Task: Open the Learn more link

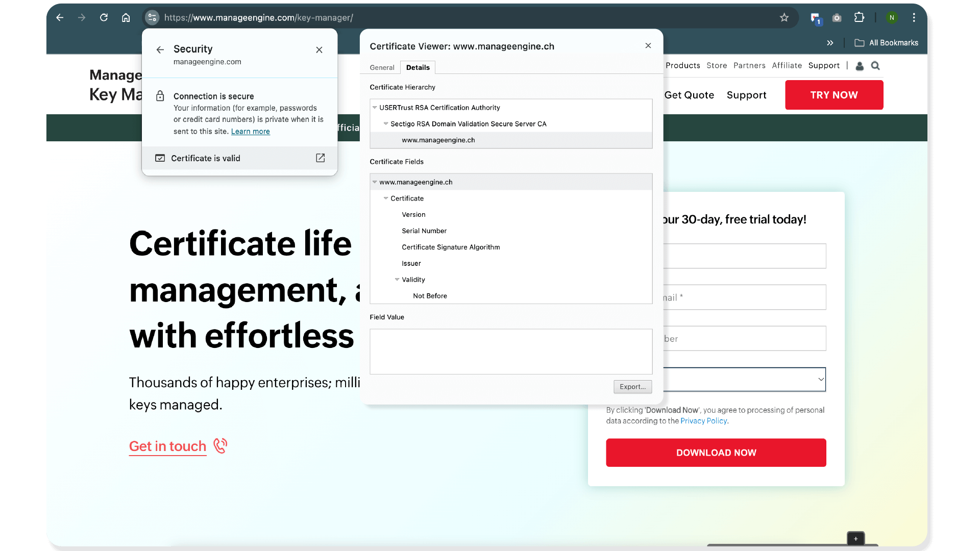Action: point(250,132)
